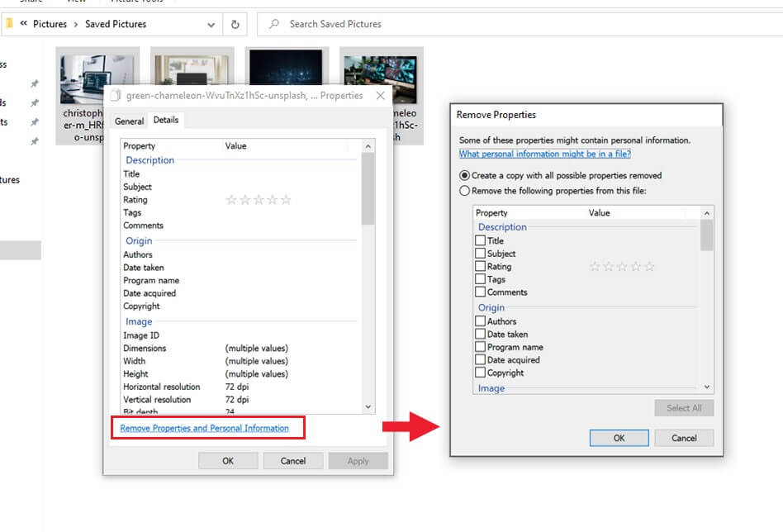Click 'Remove Properties and Personal Information'
The width and height of the screenshot is (783, 532).
coord(207,428)
